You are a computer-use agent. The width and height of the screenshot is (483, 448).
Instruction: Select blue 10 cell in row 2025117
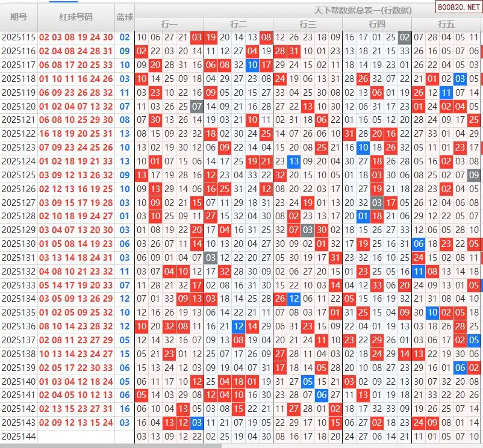[252, 65]
